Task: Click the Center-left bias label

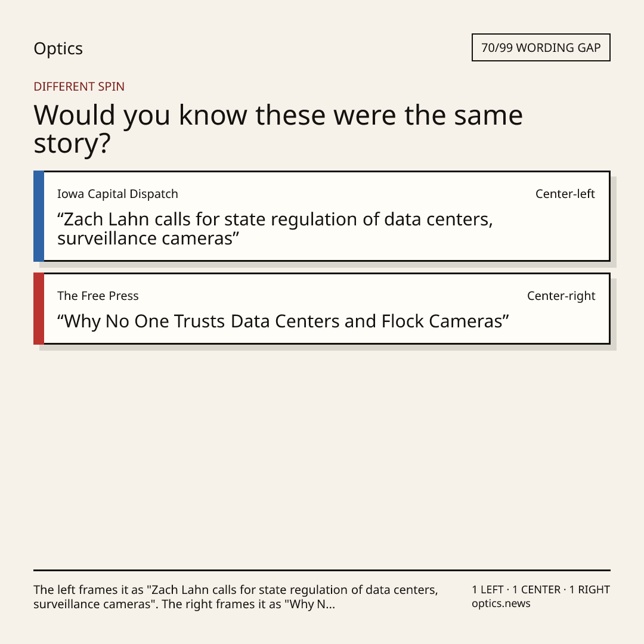Action: pyautogui.click(x=565, y=194)
